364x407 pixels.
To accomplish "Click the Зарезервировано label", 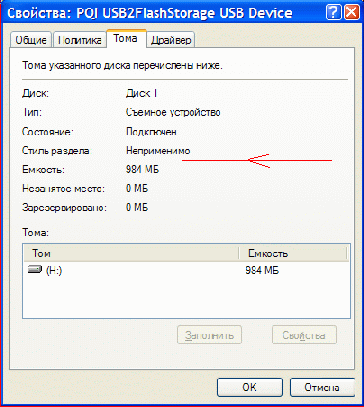I will pos(64,208).
